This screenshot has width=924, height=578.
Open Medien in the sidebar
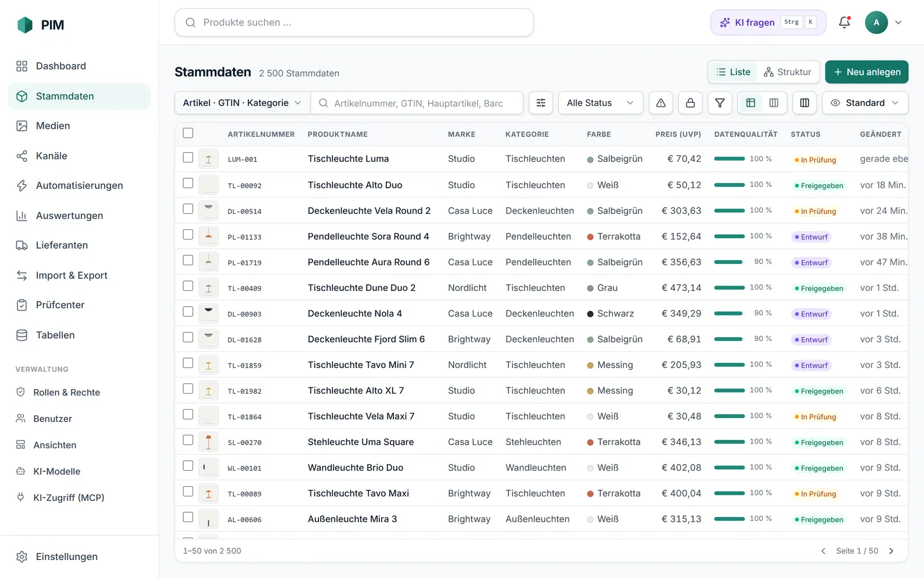79,126
